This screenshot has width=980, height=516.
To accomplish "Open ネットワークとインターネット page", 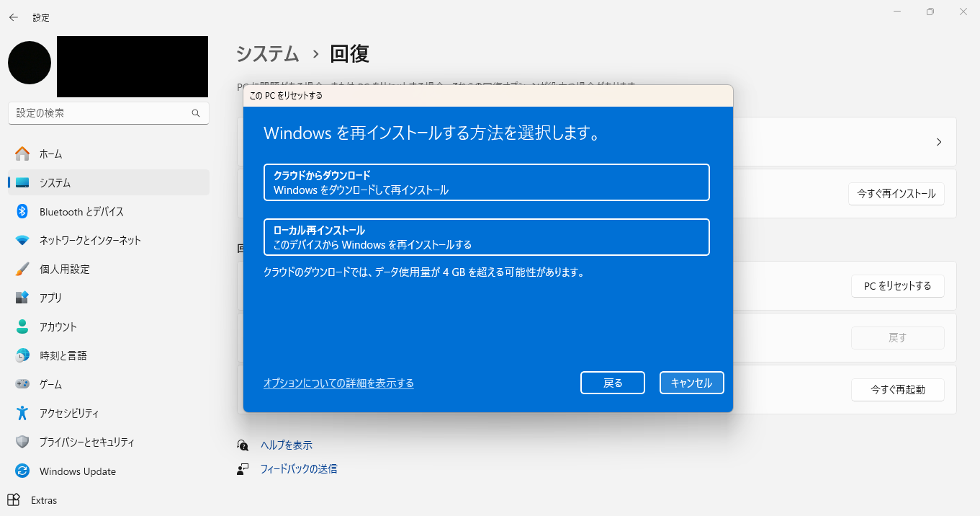I will pyautogui.click(x=109, y=240).
